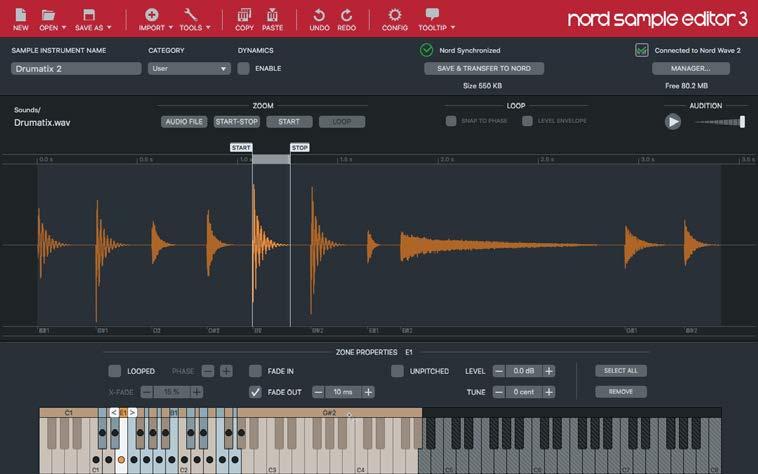
Task: Click the Undo arrow icon
Action: (319, 15)
